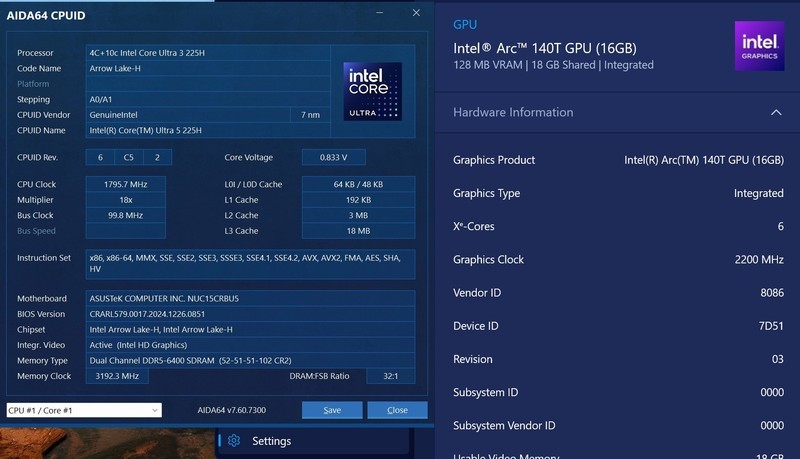Click the Save button in AIDA64
800x459 pixels.
click(x=332, y=410)
